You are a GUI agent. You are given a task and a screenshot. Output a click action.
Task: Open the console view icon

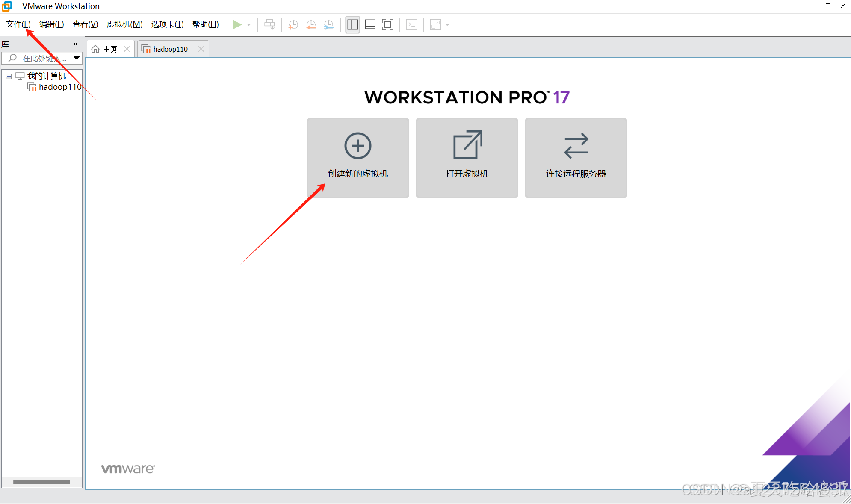[411, 24]
